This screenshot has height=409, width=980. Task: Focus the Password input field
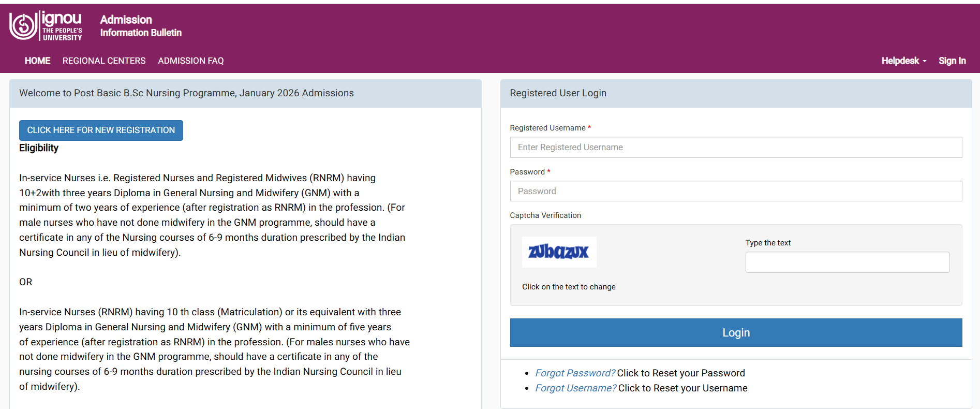click(x=735, y=191)
